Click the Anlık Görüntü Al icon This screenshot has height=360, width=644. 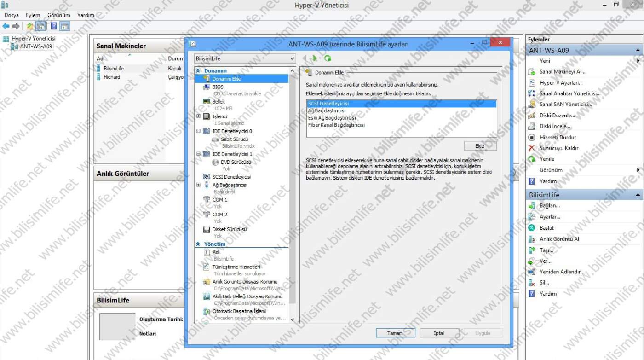click(x=532, y=239)
